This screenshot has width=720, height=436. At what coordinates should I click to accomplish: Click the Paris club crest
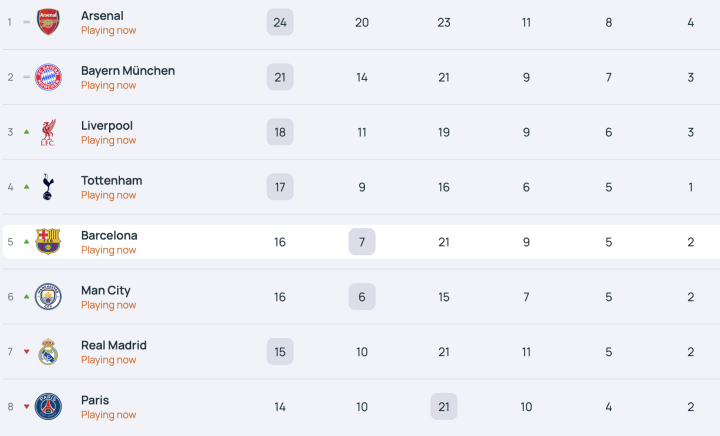[x=48, y=406]
